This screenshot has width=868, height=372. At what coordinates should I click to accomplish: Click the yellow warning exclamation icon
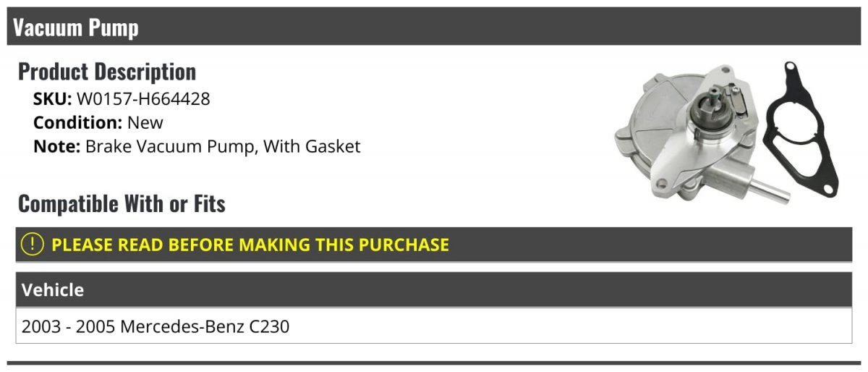click(x=33, y=245)
